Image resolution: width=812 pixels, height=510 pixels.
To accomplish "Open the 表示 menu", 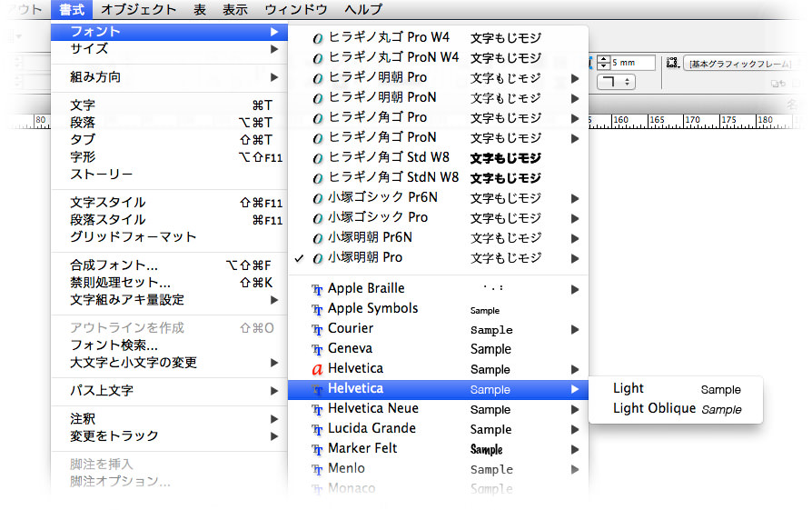I will tap(235, 9).
